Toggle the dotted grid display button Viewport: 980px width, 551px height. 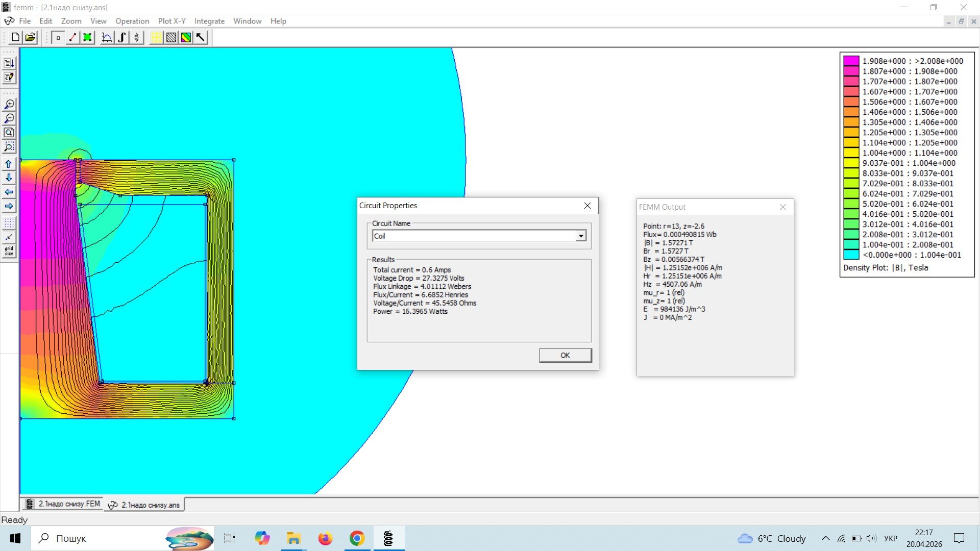pos(9,223)
